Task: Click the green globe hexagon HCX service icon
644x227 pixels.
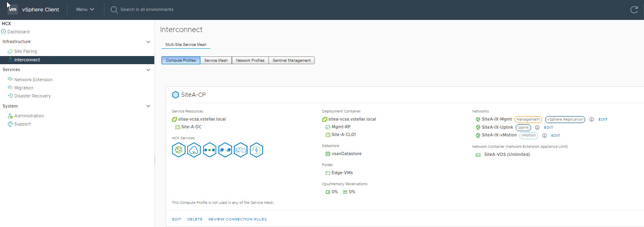Action: pos(178,150)
